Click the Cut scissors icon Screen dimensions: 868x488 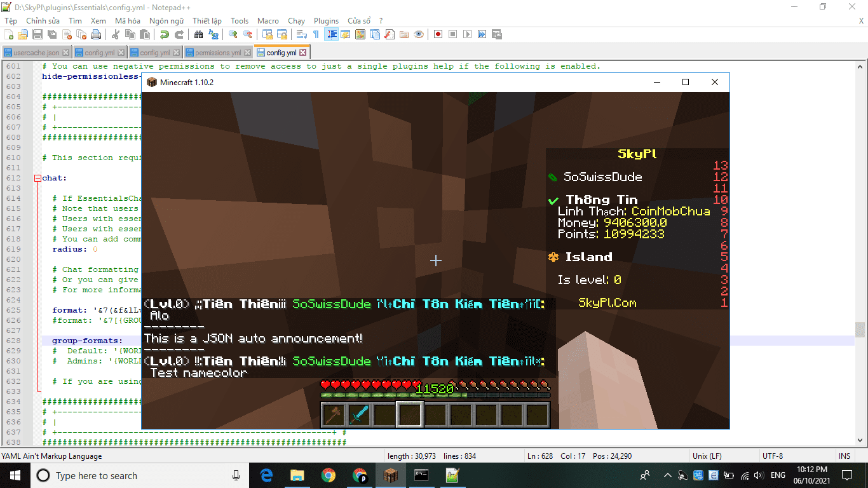pos(116,34)
